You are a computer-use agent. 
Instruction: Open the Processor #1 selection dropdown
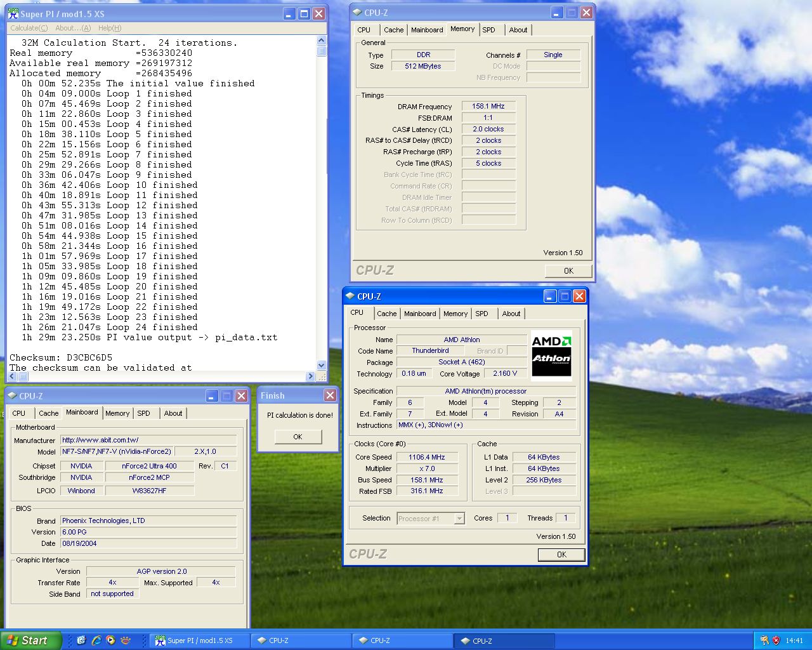click(459, 519)
